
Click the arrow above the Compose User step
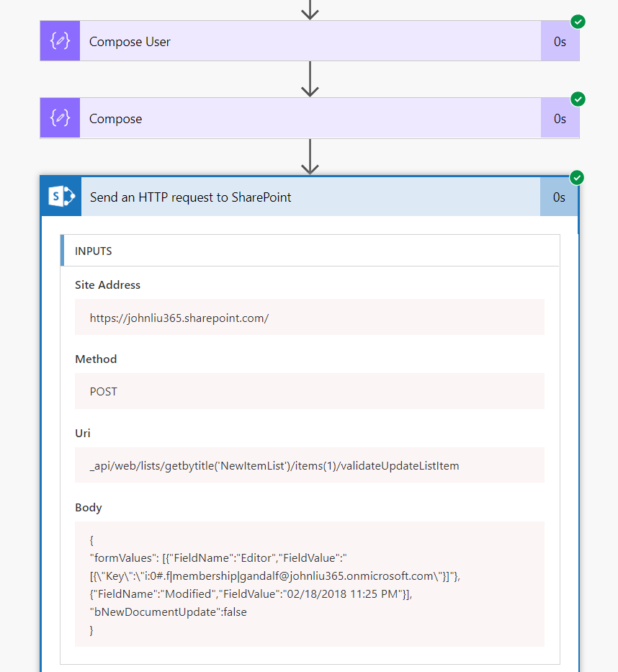(310, 9)
